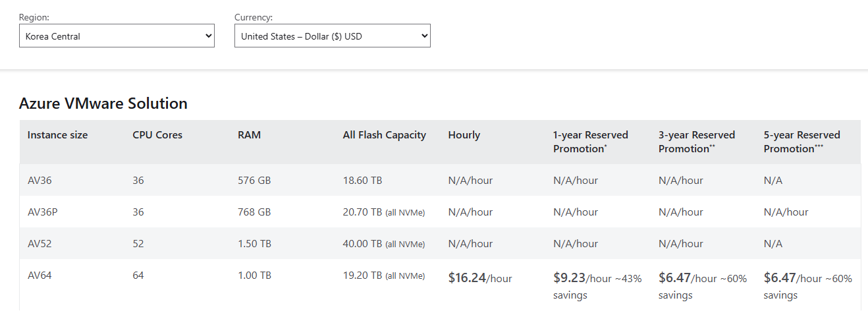Image resolution: width=868 pixels, height=321 pixels.
Task: Click the All Flash Capacity column header
Action: click(385, 135)
